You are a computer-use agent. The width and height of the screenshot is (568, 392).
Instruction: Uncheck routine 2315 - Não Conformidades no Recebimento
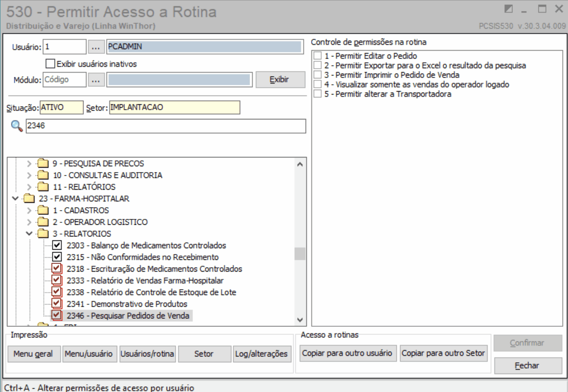(x=57, y=257)
